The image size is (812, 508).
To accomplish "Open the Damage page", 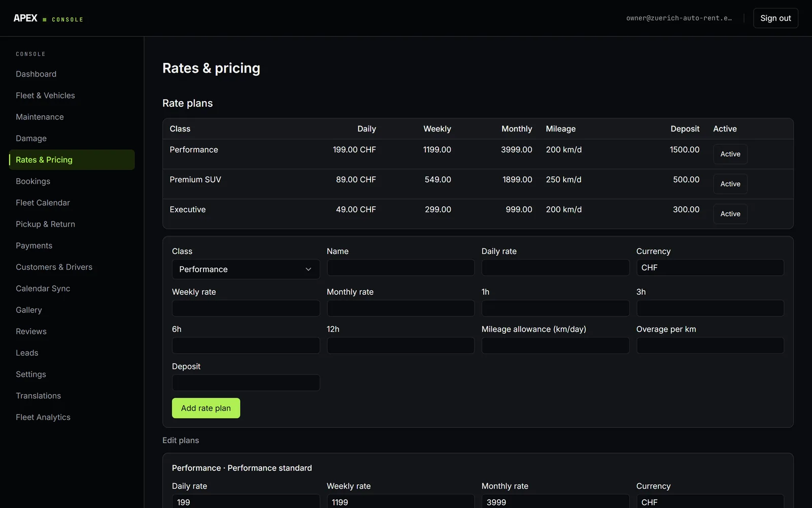I will point(72,138).
